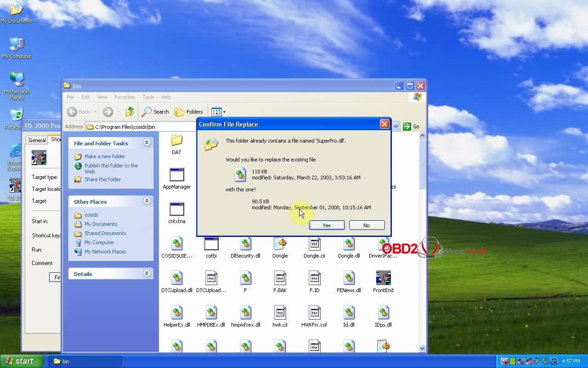The height and width of the screenshot is (368, 588).
Task: Open the Tools menu
Action: 148,97
